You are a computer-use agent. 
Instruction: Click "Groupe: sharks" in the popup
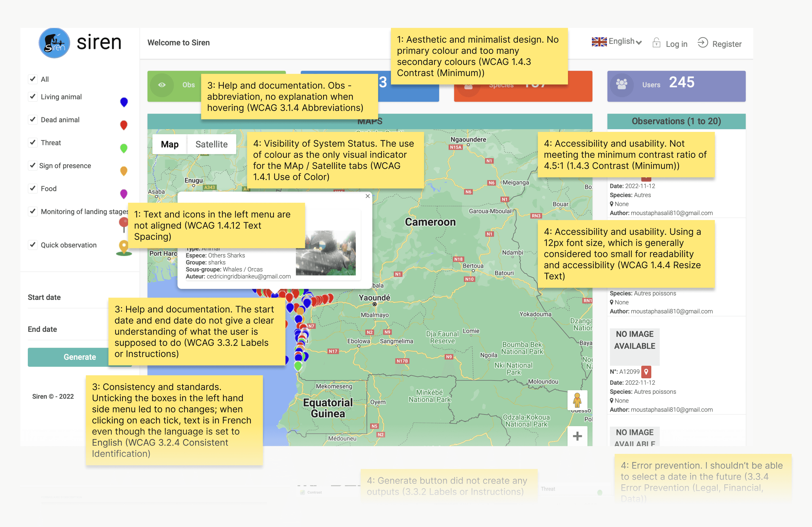click(206, 263)
